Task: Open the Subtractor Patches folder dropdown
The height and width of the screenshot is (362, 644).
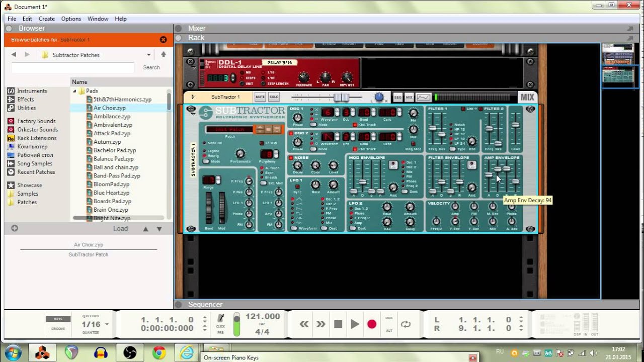Action: (x=148, y=55)
